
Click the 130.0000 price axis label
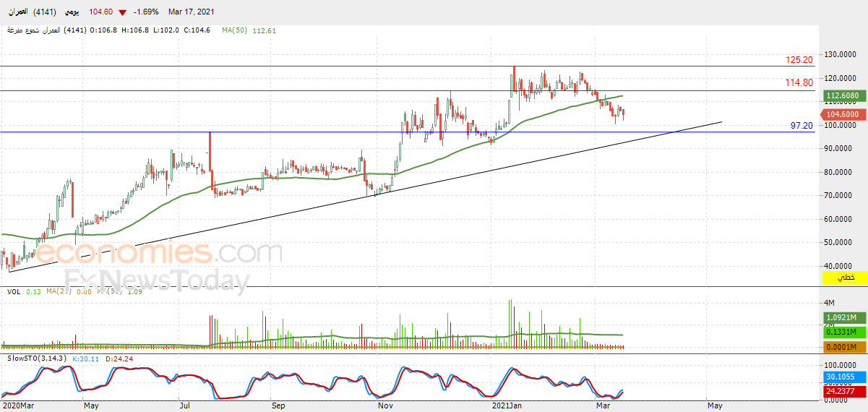click(841, 54)
